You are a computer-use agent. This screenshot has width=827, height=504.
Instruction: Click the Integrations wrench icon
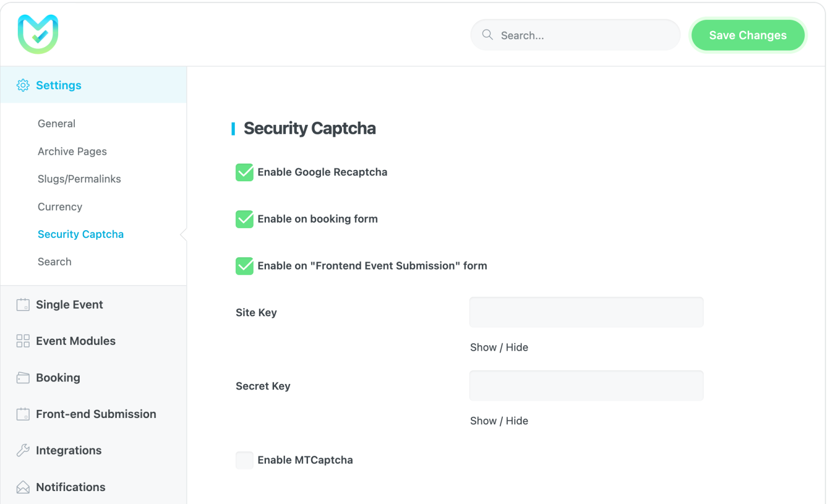(23, 451)
